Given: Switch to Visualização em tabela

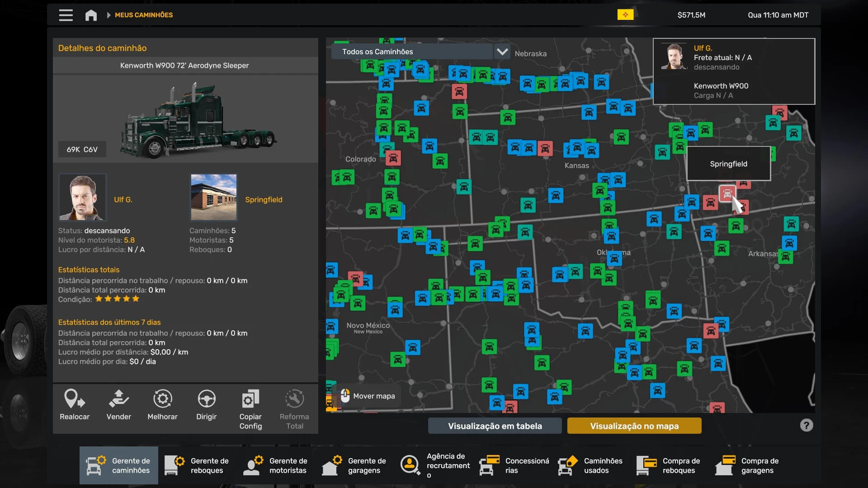Looking at the screenshot, I should tap(495, 426).
